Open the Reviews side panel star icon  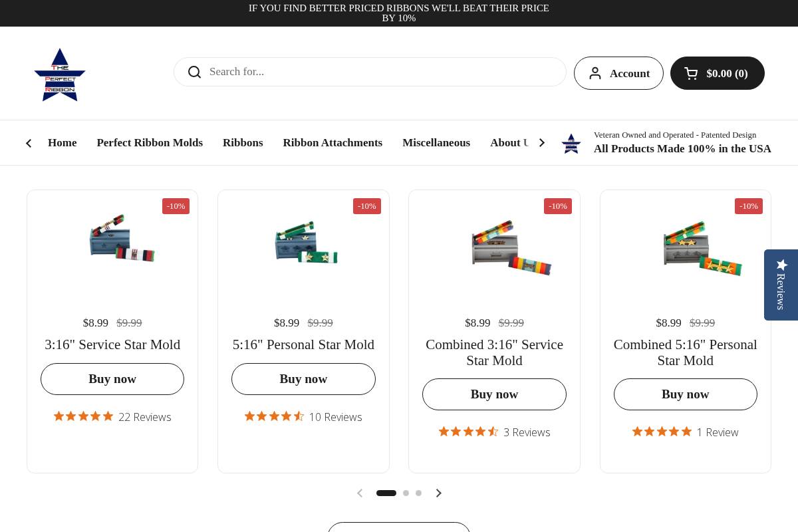[x=781, y=265]
